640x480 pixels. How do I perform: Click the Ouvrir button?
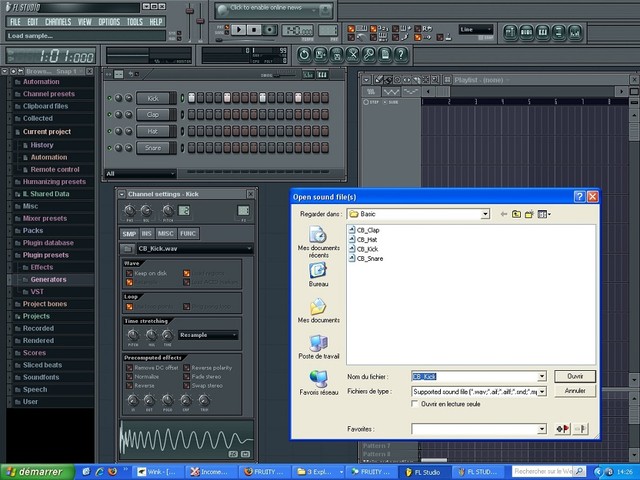(x=575, y=376)
